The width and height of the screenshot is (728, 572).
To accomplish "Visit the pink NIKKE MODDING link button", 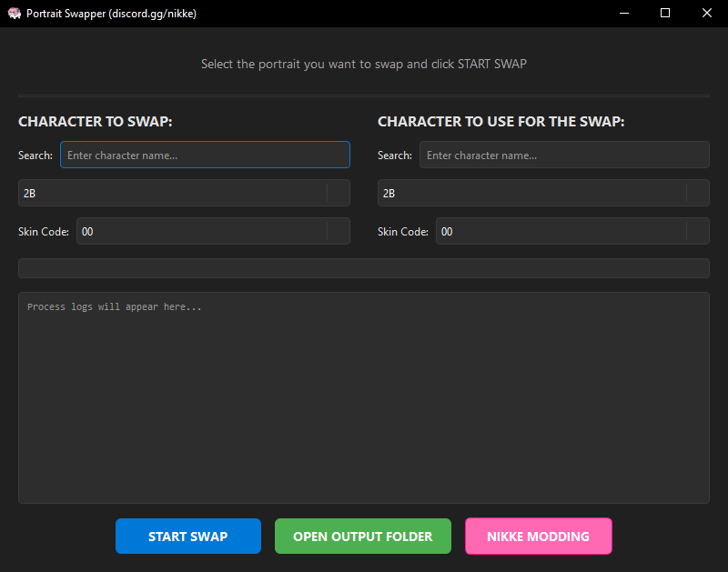I will [538, 537].
